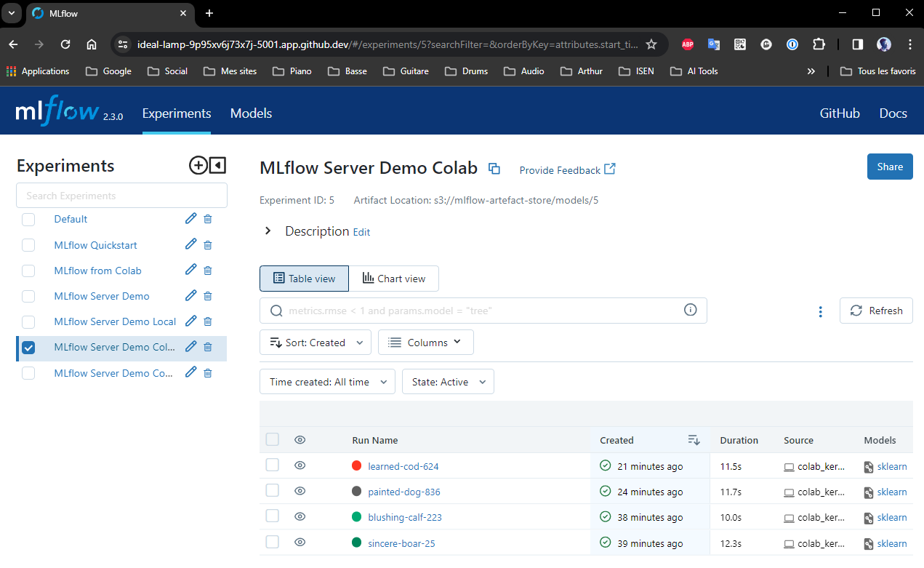This screenshot has height=568, width=924.
Task: Open the GitHub link in header
Action: point(840,113)
